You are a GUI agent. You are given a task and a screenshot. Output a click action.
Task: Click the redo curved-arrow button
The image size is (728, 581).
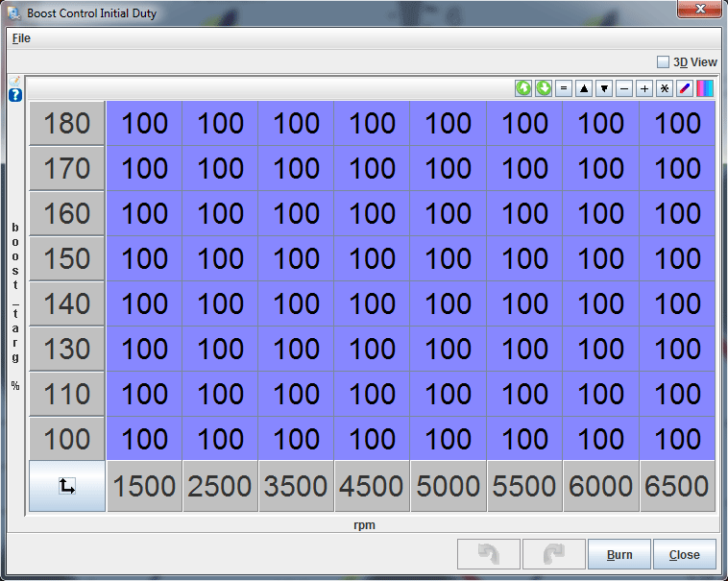[x=554, y=554]
